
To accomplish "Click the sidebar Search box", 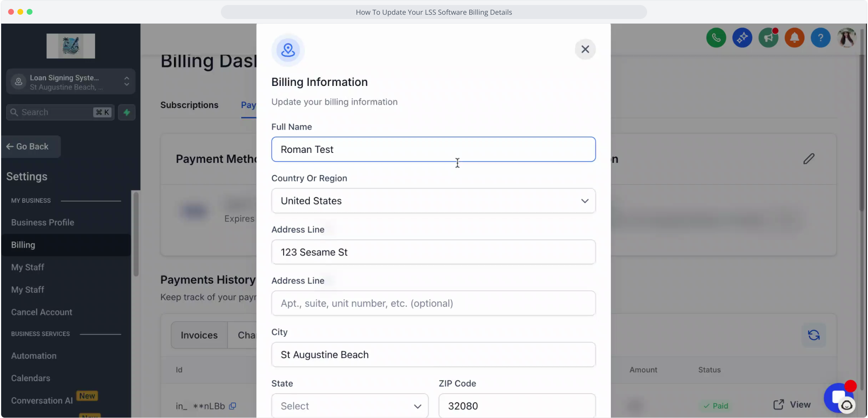I will 60,112.
